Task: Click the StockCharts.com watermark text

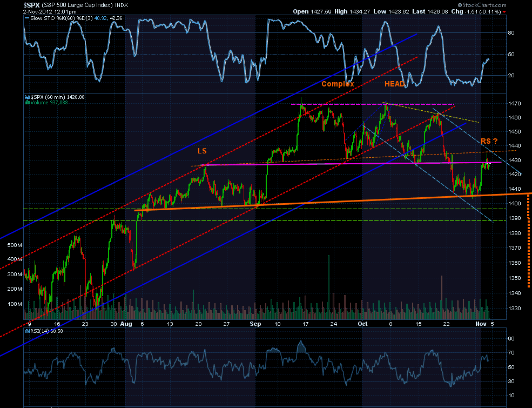Action: pos(482,5)
